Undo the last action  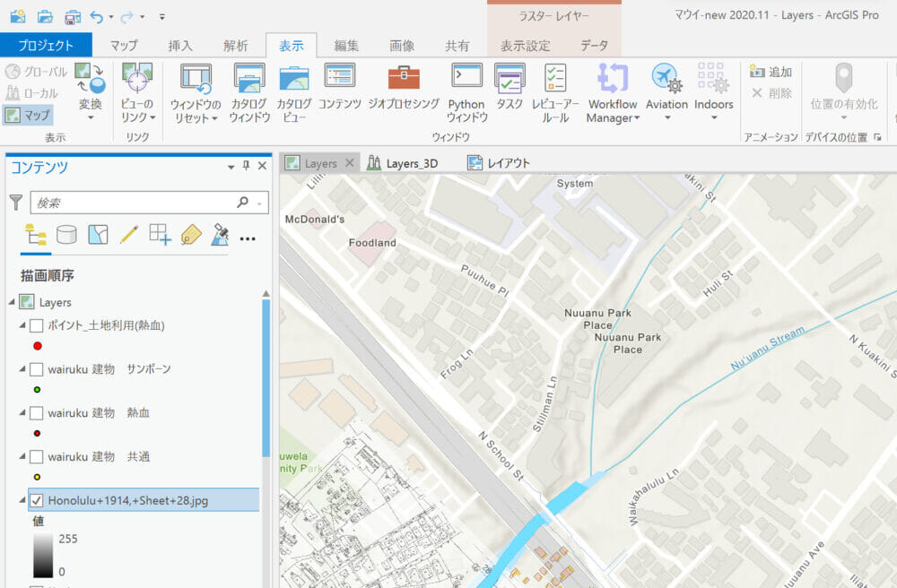pos(97,17)
